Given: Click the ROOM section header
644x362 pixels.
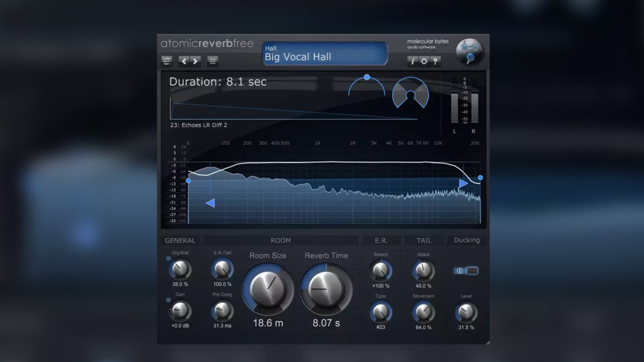Looking at the screenshot, I should [281, 240].
